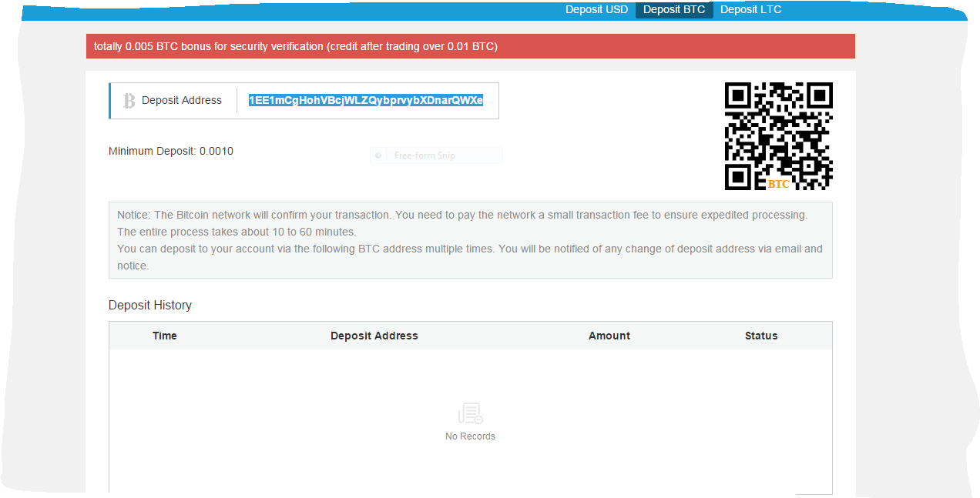Click the Deposit Address column header

(374, 336)
